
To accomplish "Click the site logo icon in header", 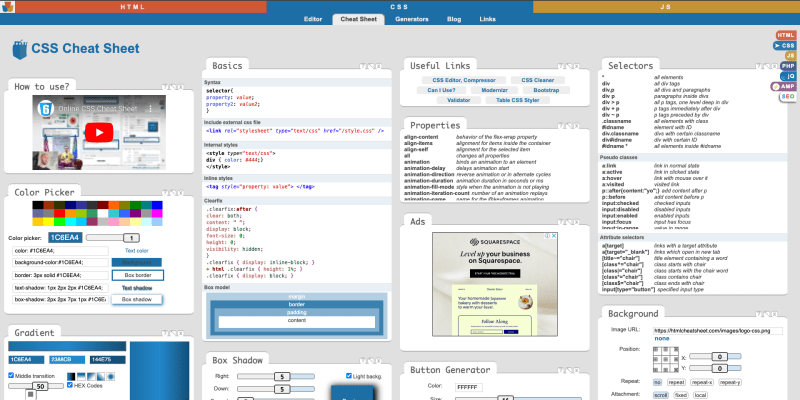I will 8,7.
